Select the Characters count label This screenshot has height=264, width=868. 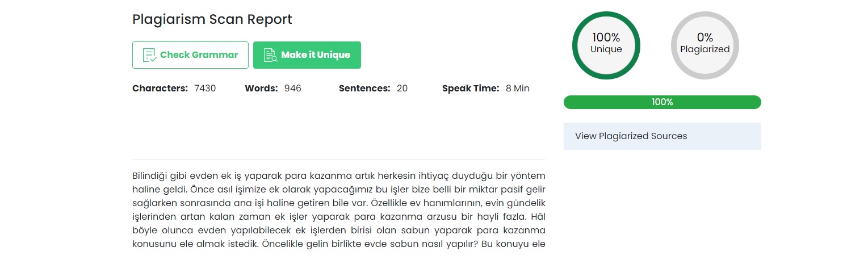point(160,89)
